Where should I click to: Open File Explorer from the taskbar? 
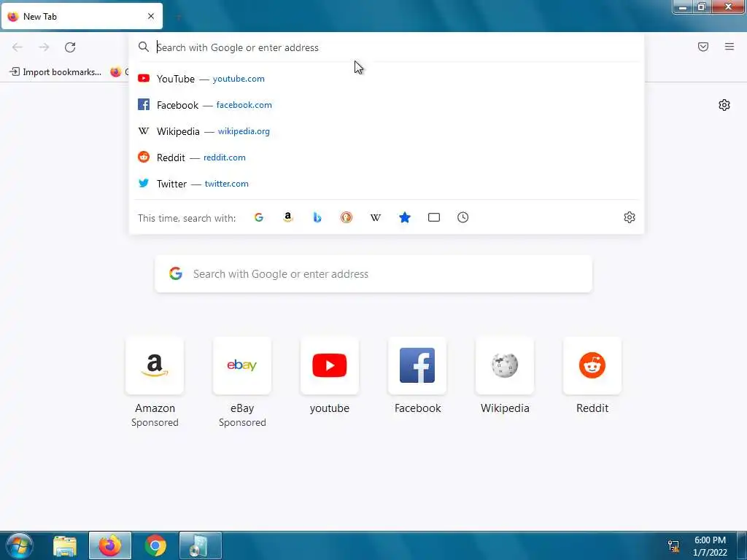tap(65, 545)
